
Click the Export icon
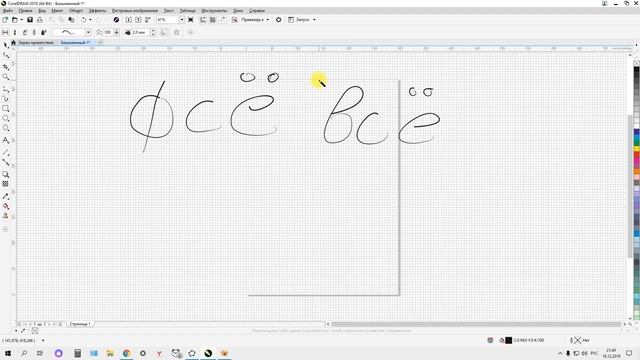pyautogui.click(x=138, y=20)
